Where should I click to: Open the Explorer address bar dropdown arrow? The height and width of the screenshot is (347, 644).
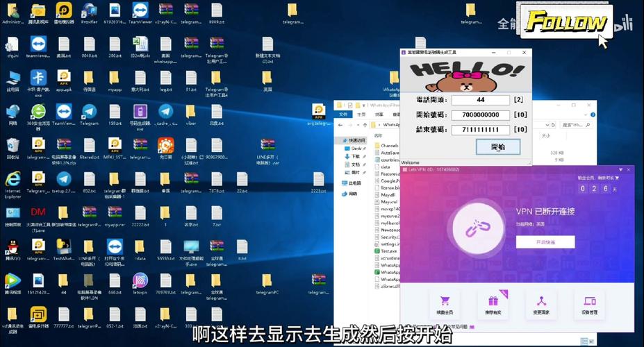coord(547,125)
